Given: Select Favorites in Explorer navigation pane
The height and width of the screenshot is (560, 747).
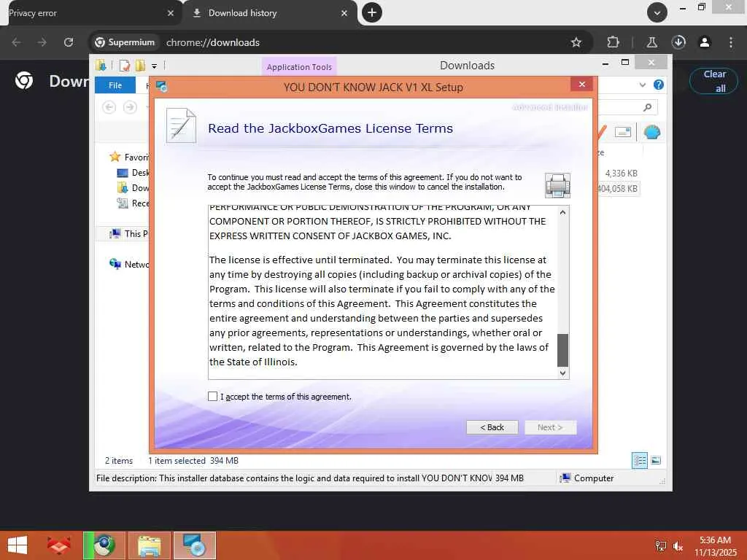Looking at the screenshot, I should click(130, 157).
